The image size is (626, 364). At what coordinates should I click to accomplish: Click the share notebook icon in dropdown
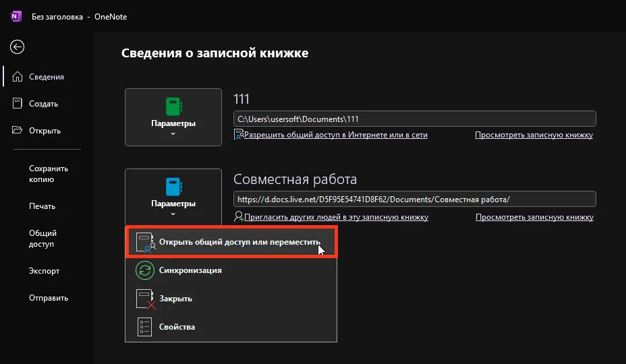tap(145, 243)
